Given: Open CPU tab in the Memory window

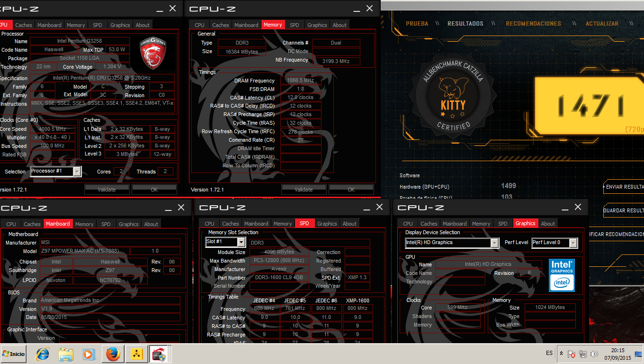Looking at the screenshot, I should [x=200, y=25].
